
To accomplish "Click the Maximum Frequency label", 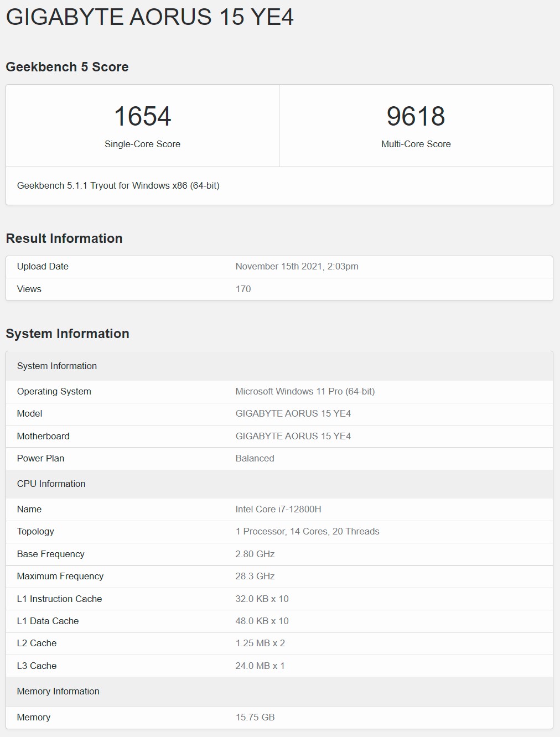I will coord(60,576).
